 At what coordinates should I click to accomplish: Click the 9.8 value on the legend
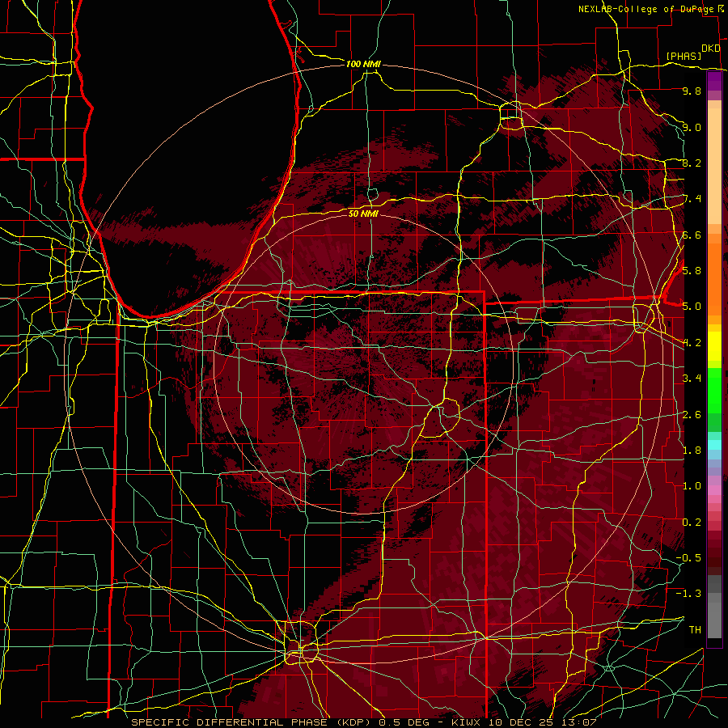click(692, 91)
